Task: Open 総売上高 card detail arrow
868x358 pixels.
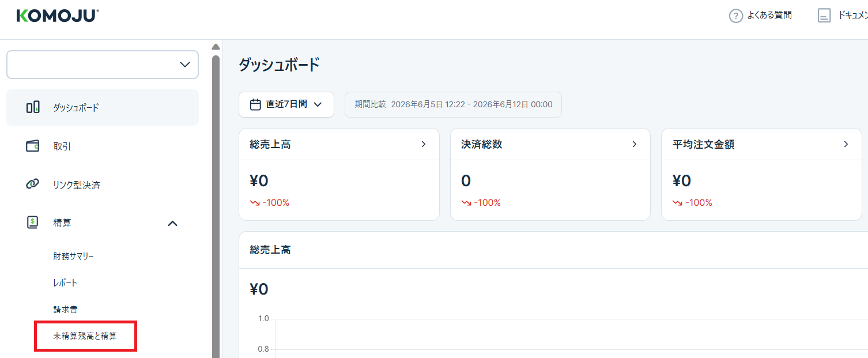Action: (424, 144)
